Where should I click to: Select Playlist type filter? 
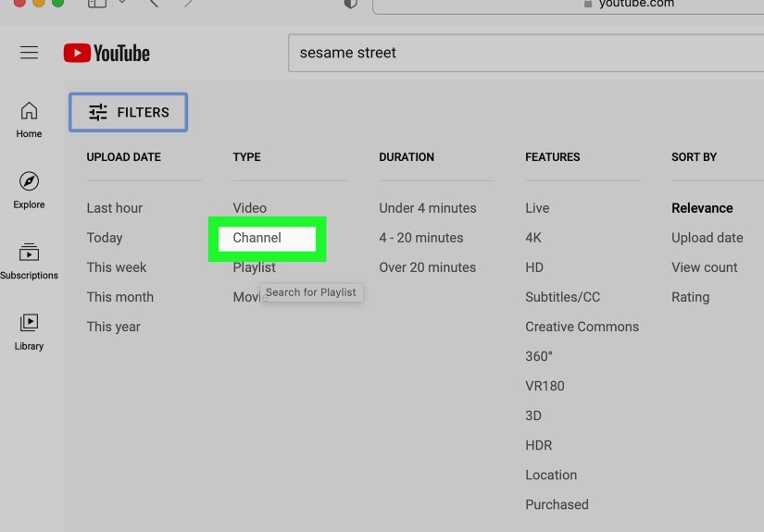coord(254,267)
